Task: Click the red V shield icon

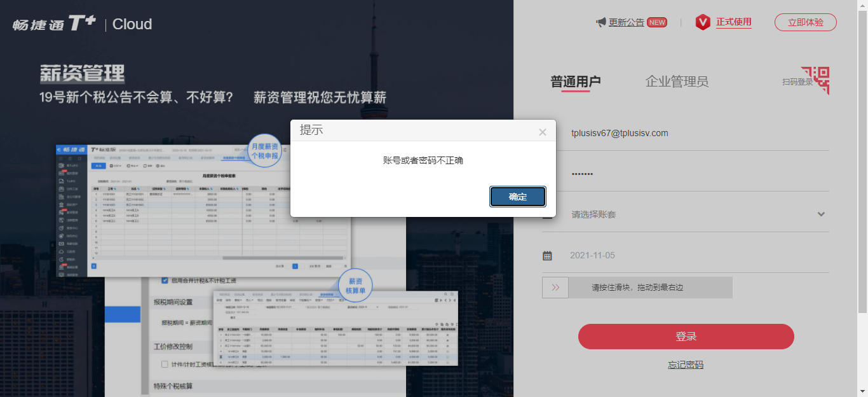Action: (702, 22)
